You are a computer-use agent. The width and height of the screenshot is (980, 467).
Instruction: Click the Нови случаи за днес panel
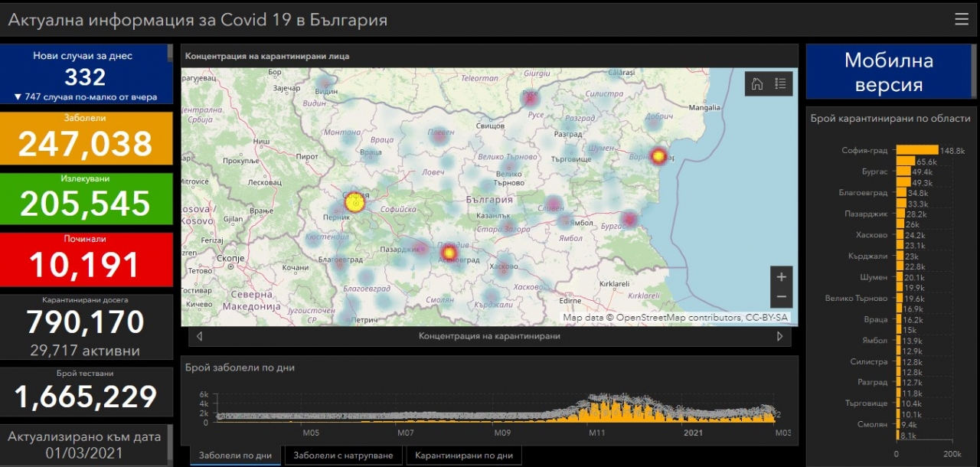tap(86, 74)
